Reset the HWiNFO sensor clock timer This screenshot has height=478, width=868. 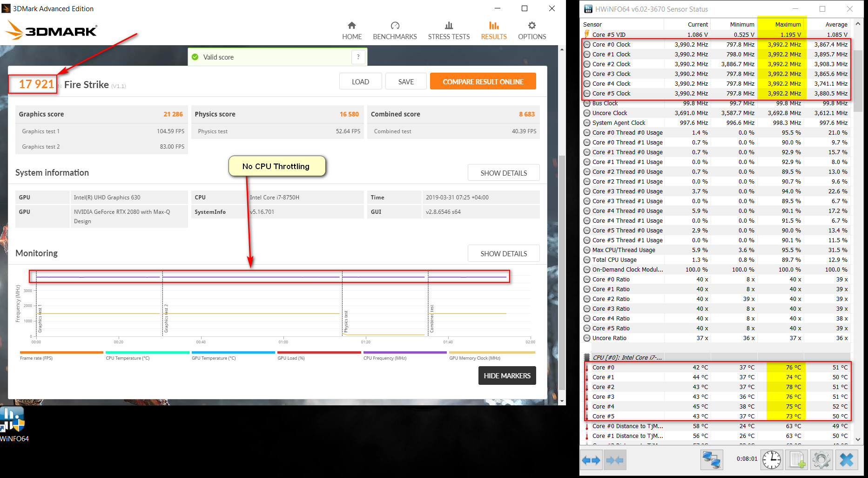pyautogui.click(x=772, y=460)
